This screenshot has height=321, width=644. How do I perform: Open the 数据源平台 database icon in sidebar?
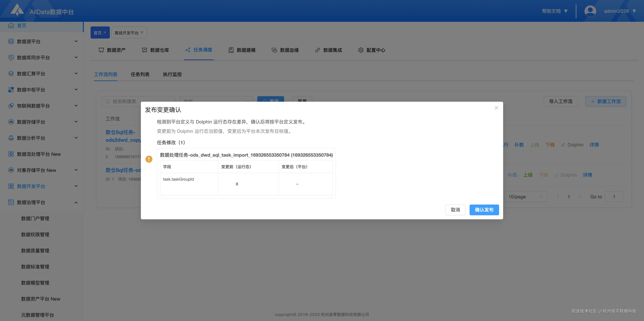11,41
